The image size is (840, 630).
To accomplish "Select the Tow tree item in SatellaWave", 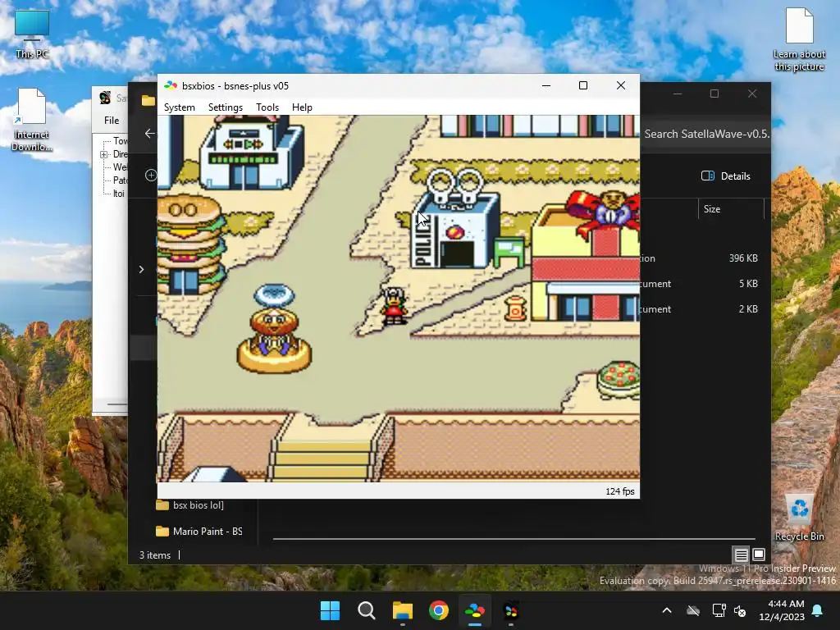I will coord(120,141).
